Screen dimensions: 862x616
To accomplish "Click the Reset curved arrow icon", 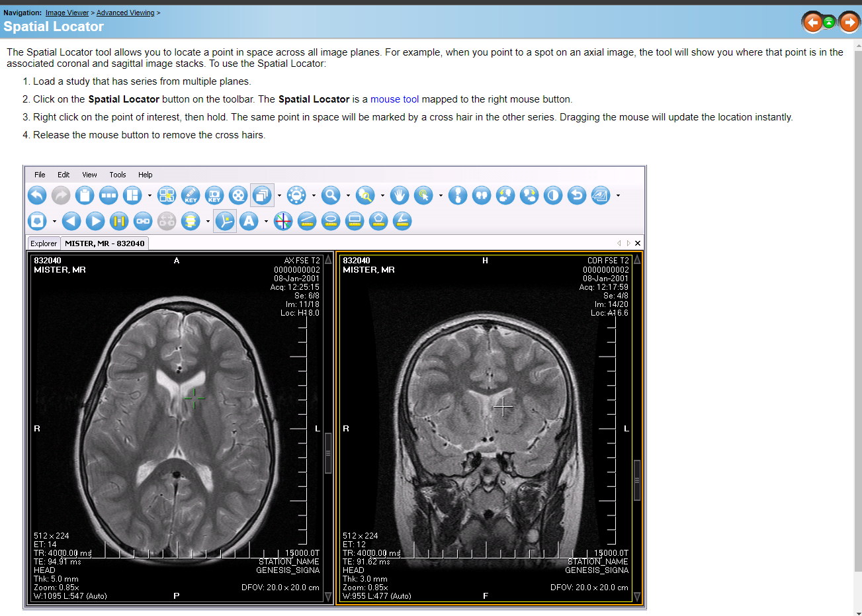I will tap(577, 195).
